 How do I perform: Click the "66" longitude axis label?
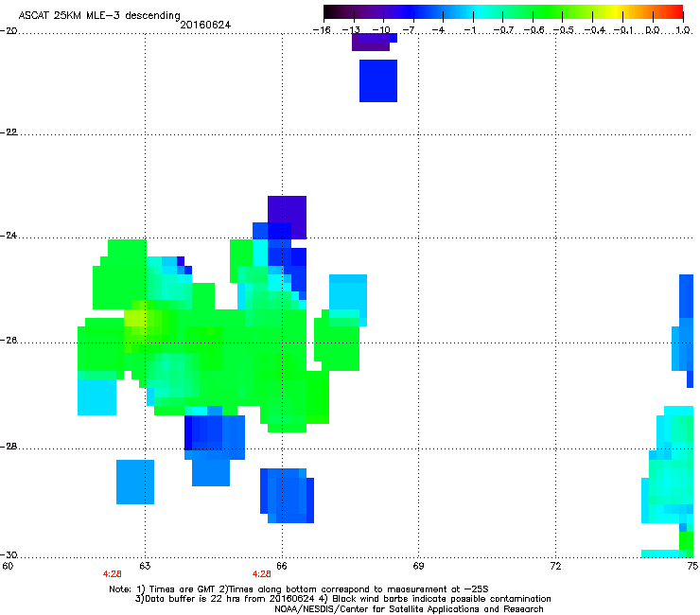[x=282, y=566]
